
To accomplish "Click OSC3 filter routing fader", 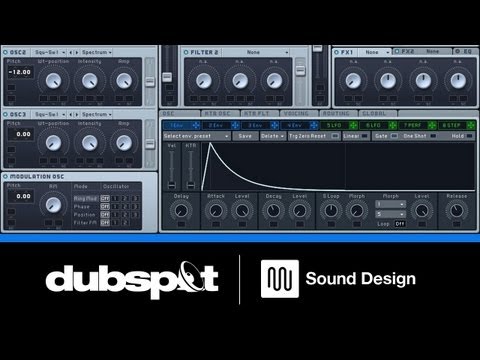I will 150,144.
